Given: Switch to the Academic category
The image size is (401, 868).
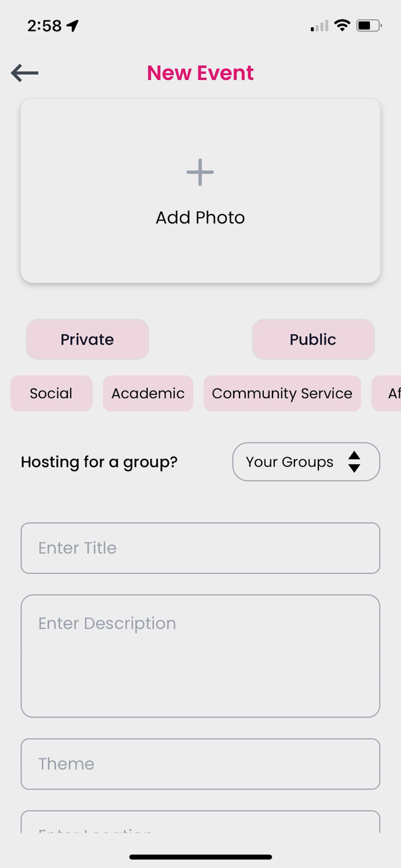Looking at the screenshot, I should coord(148,393).
